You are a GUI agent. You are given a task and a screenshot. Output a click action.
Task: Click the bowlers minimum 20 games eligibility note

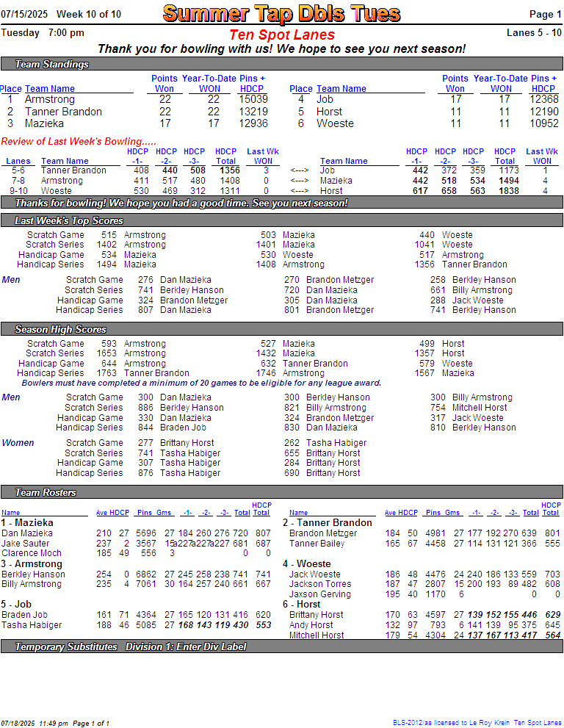tap(201, 383)
